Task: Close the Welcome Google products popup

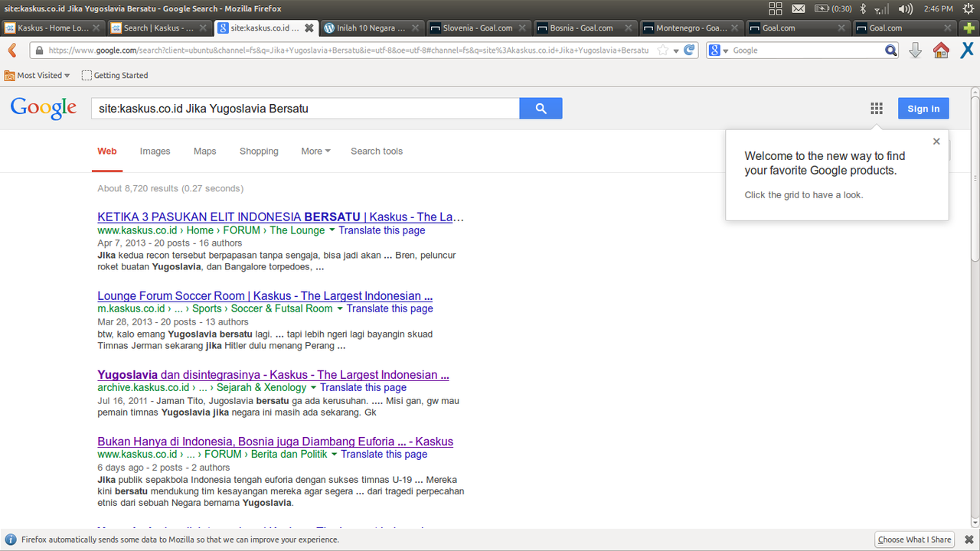Action: click(936, 142)
